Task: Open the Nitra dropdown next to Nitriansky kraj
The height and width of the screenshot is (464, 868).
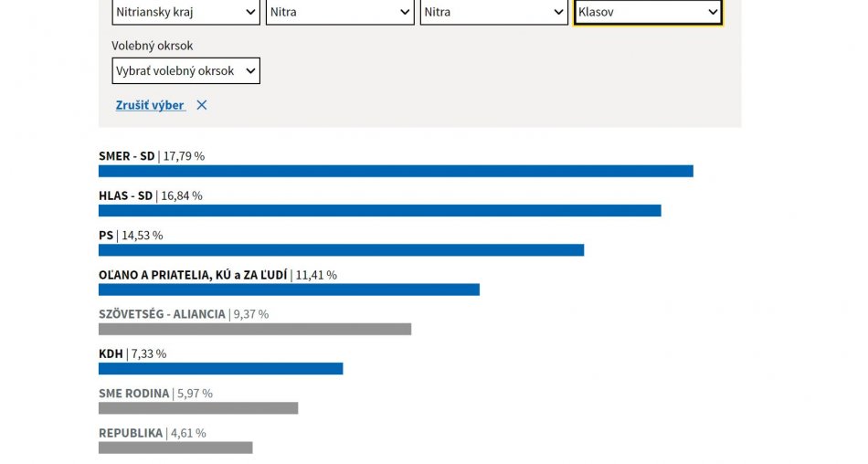Action: (339, 13)
